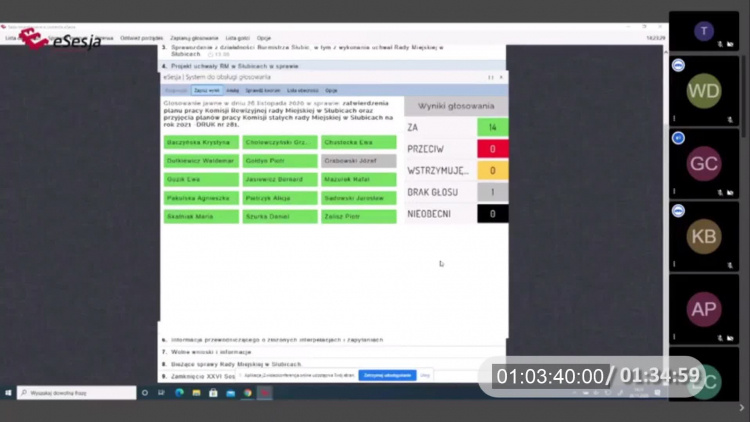Open the Windows Start menu
Viewport: 750px width, 422px height.
8,393
